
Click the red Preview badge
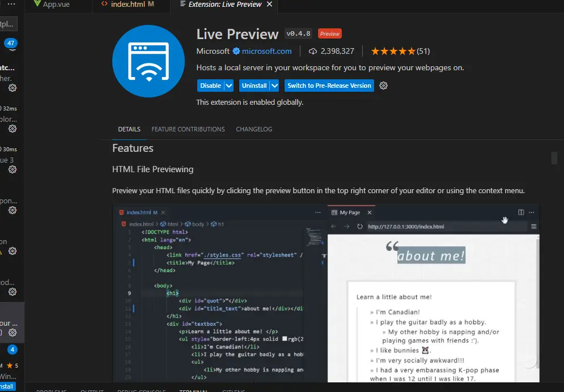point(329,34)
